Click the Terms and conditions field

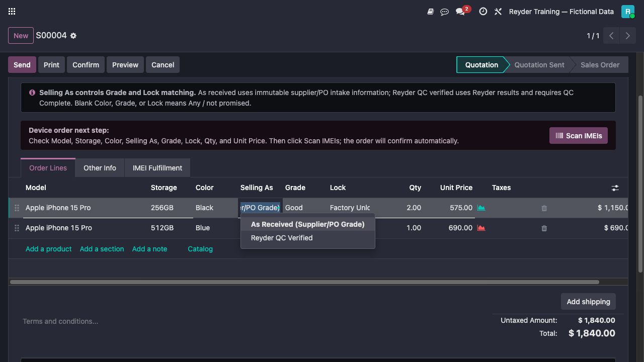point(60,321)
